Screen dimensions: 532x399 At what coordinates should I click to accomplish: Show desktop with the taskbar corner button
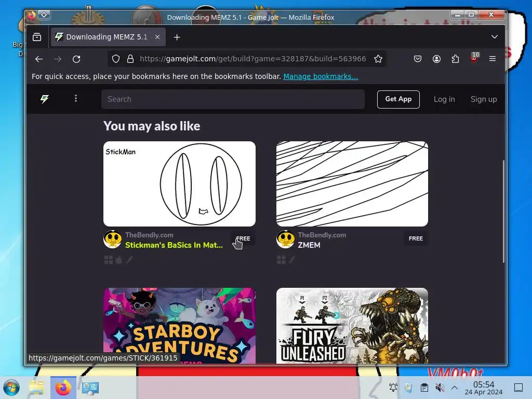[x=518, y=388]
